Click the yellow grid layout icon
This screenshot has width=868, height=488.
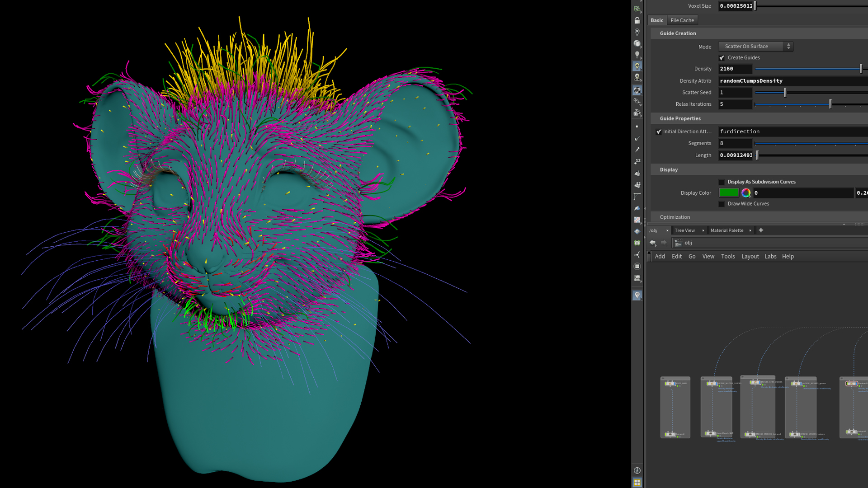point(637,483)
